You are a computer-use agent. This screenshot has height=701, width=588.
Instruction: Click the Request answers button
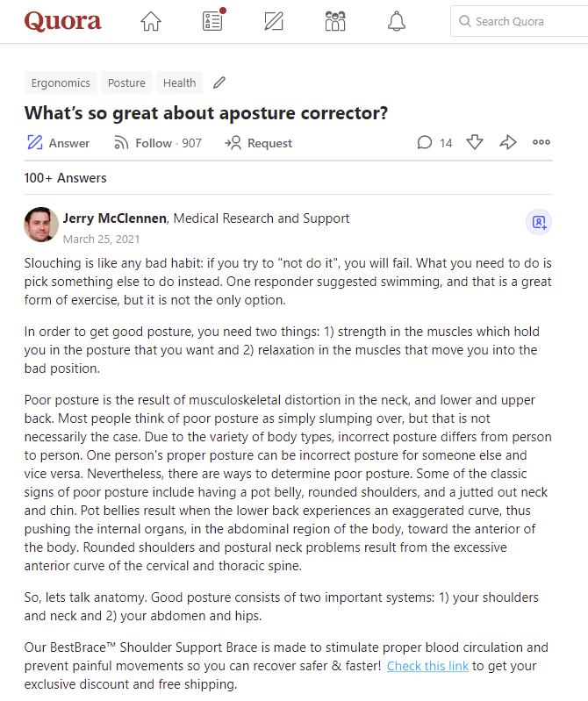(258, 143)
